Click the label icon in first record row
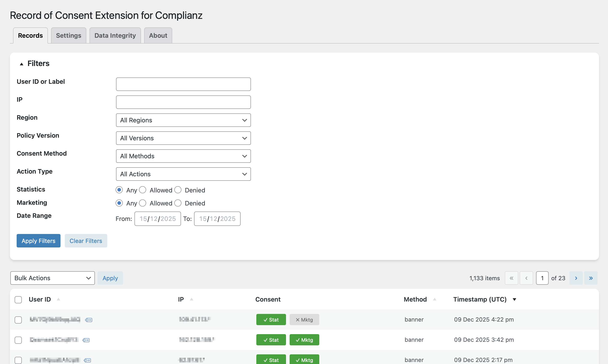The width and height of the screenshot is (608, 364). click(89, 320)
